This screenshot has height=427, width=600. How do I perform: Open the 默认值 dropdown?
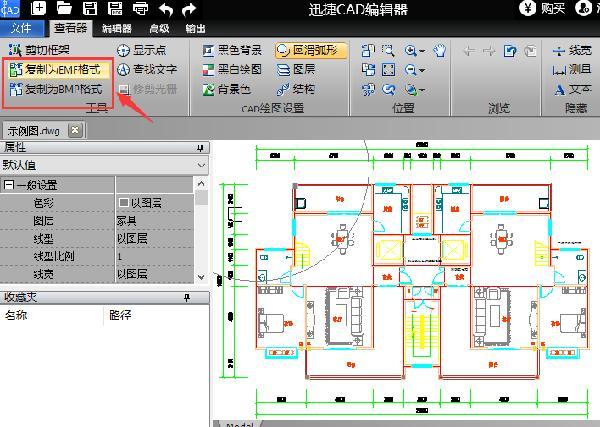coord(201,165)
